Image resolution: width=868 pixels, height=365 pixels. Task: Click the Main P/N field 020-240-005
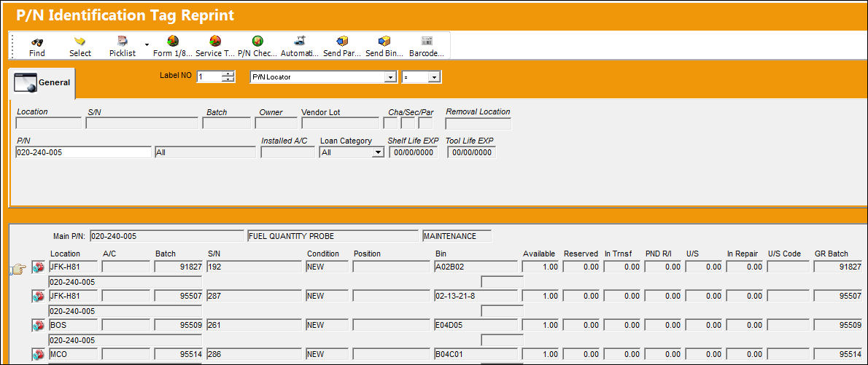tap(166, 236)
